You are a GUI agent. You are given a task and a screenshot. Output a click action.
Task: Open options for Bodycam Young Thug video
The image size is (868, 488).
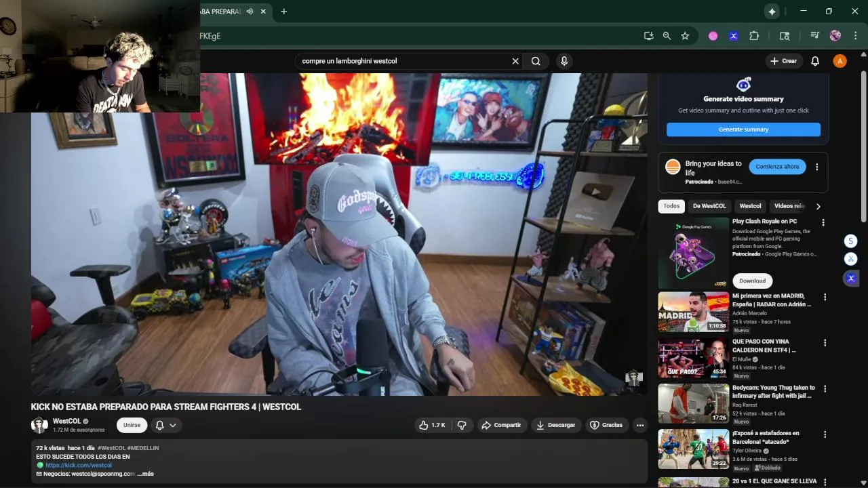click(825, 389)
